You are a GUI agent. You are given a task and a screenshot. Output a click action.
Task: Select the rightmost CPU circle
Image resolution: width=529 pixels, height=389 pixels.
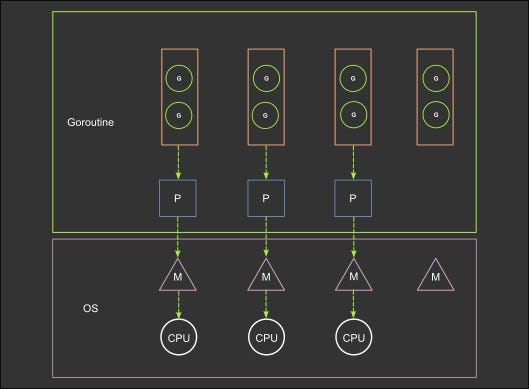(354, 337)
